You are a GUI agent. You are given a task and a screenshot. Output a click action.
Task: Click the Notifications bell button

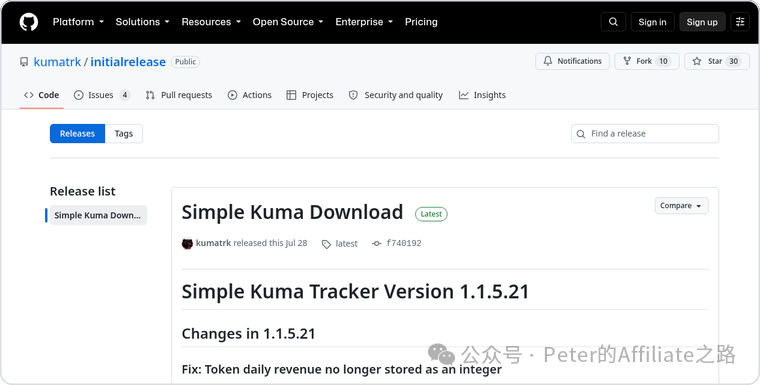572,61
